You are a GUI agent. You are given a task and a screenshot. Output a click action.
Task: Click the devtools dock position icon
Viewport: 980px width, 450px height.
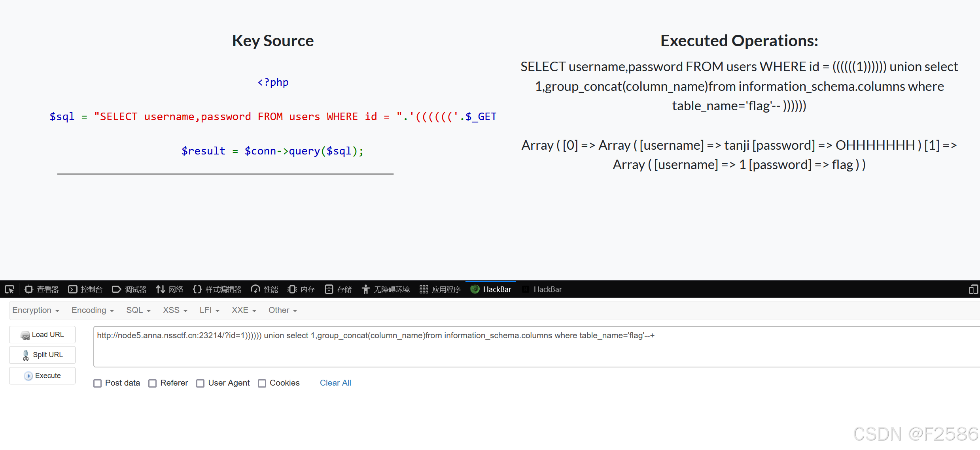(973, 289)
